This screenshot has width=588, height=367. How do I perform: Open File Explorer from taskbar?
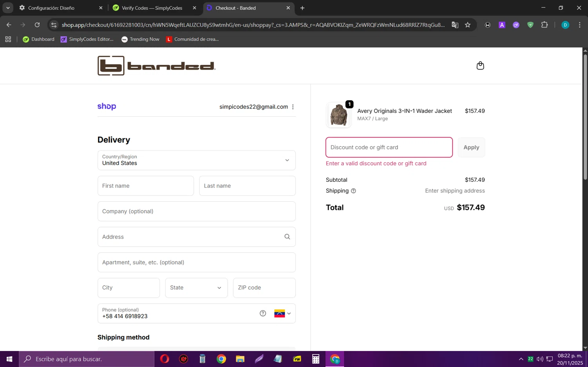pyautogui.click(x=240, y=359)
